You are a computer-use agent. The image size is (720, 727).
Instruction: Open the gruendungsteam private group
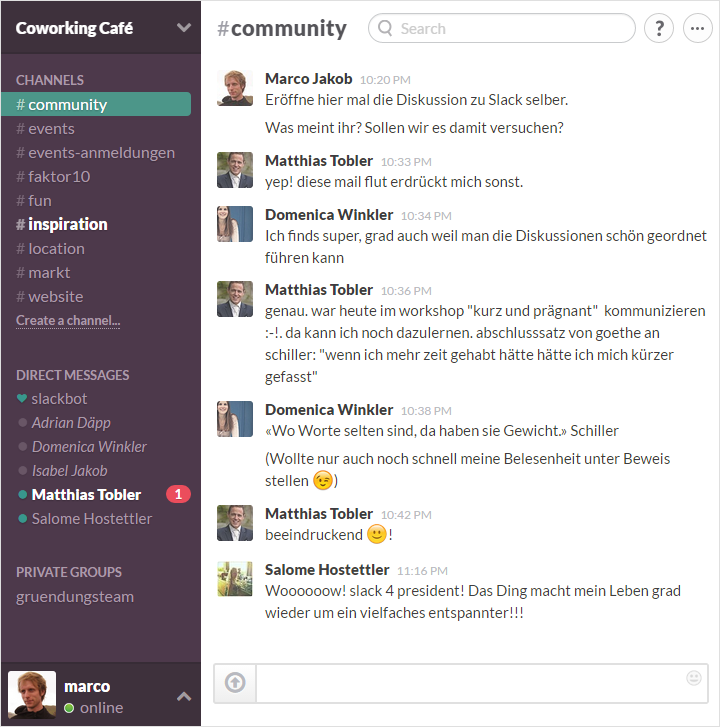click(x=75, y=597)
